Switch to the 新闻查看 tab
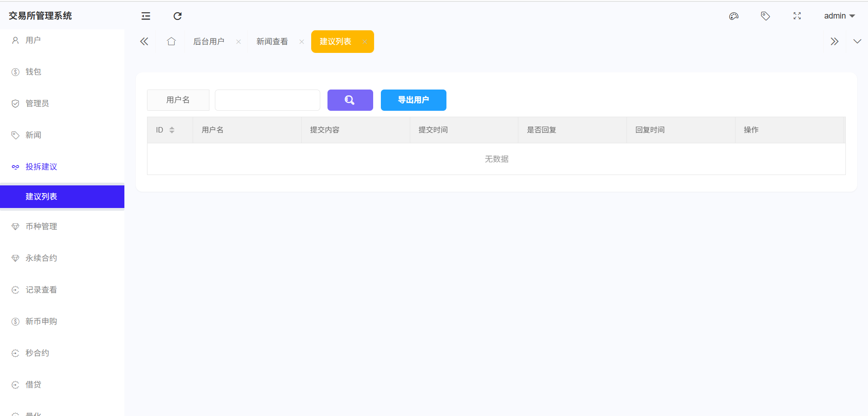The height and width of the screenshot is (416, 868). tap(272, 42)
